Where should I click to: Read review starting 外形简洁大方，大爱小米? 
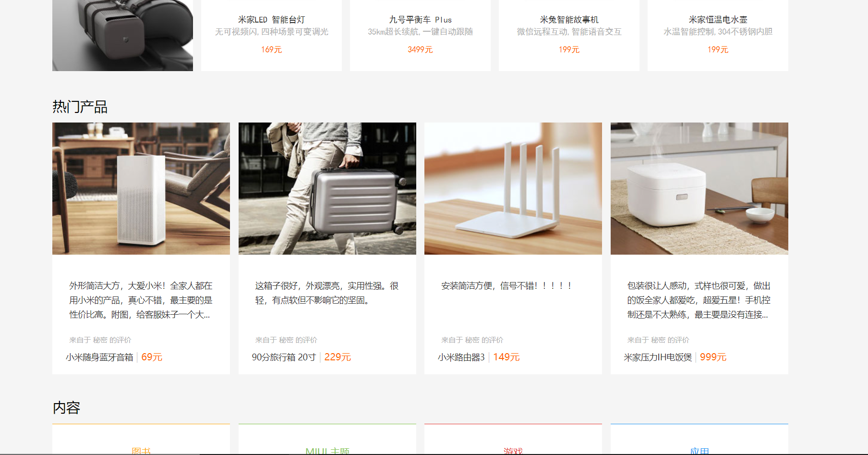point(141,300)
